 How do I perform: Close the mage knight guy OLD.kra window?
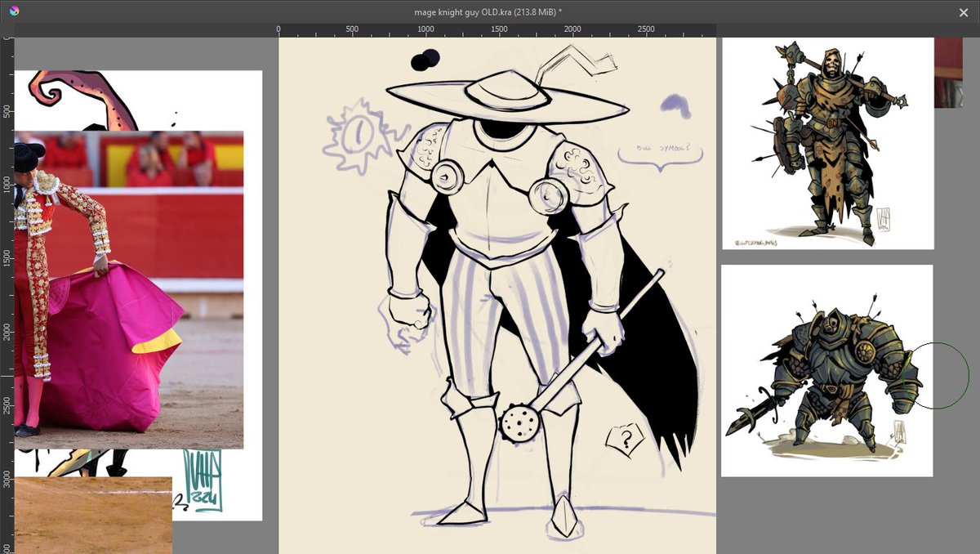click(963, 12)
